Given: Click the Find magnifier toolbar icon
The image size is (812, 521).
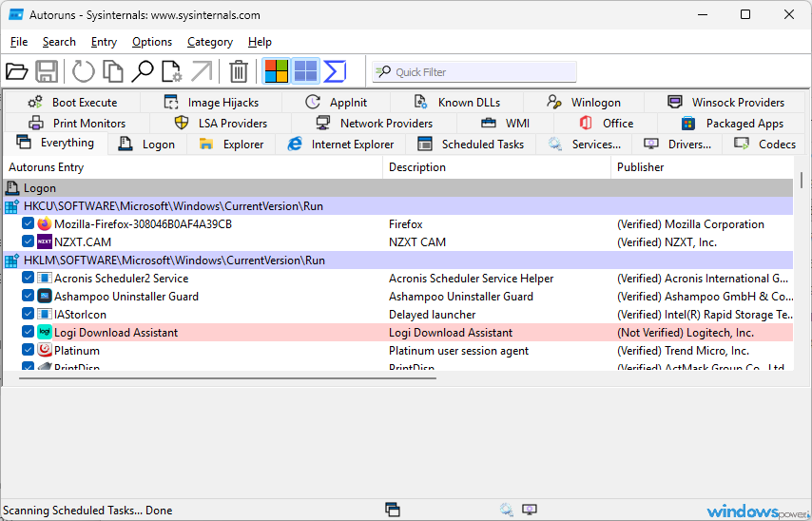Looking at the screenshot, I should coord(143,71).
